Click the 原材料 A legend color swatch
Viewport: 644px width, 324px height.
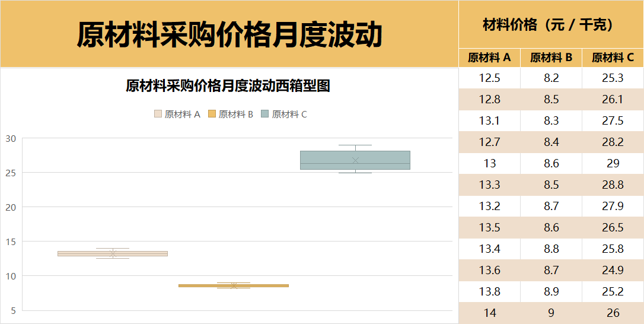pyautogui.click(x=158, y=115)
